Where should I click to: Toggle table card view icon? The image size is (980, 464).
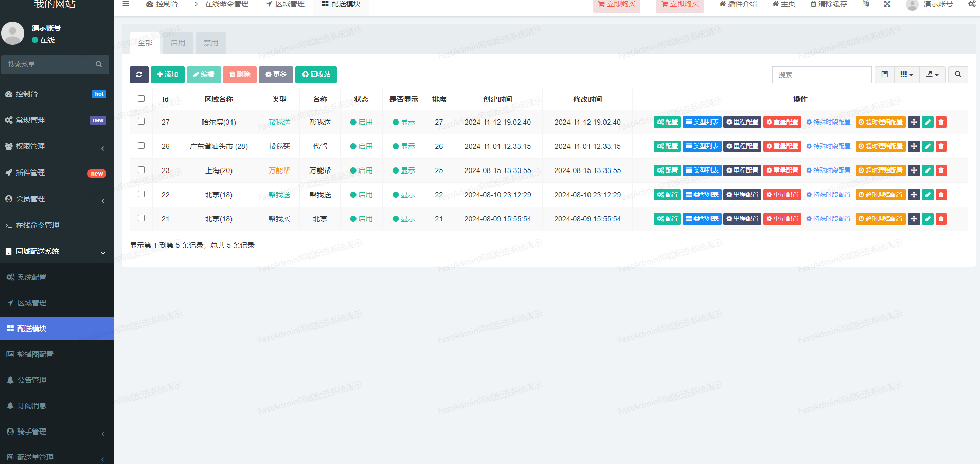tap(884, 75)
